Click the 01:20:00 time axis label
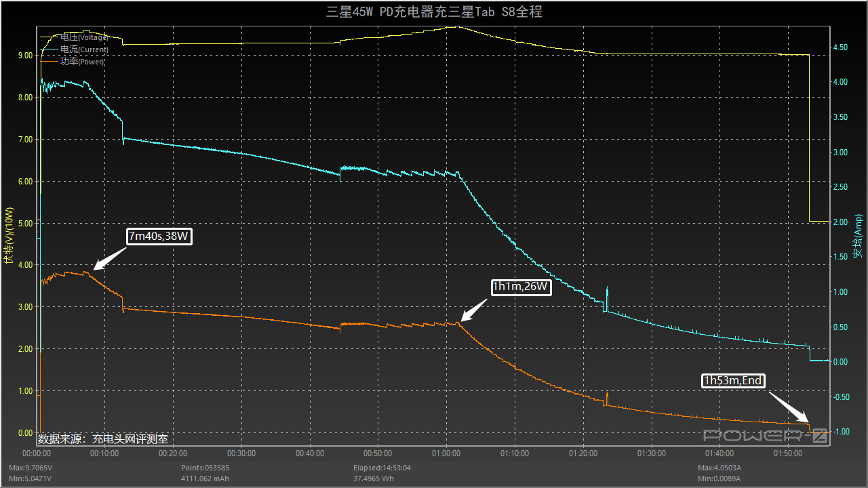The width and height of the screenshot is (868, 488). 583,453
